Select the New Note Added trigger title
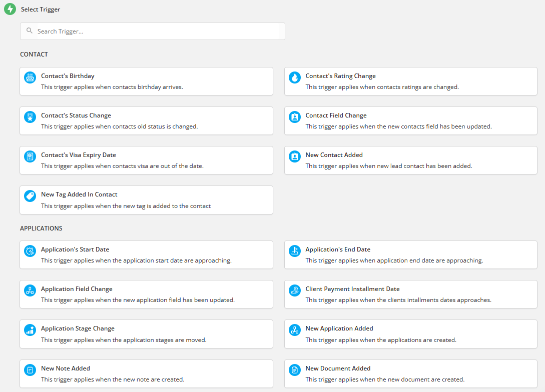Screen dimensions: 545x392 tap(66, 368)
